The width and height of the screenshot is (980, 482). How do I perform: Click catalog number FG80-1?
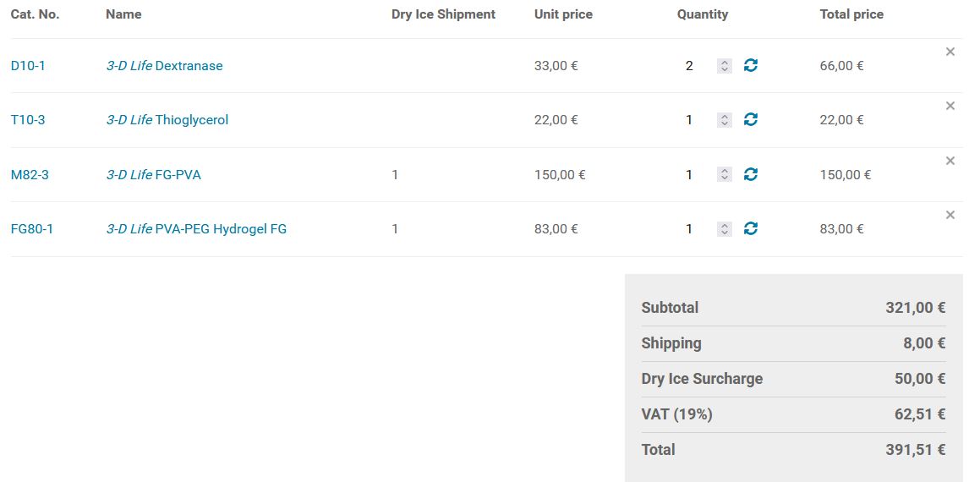pos(31,229)
